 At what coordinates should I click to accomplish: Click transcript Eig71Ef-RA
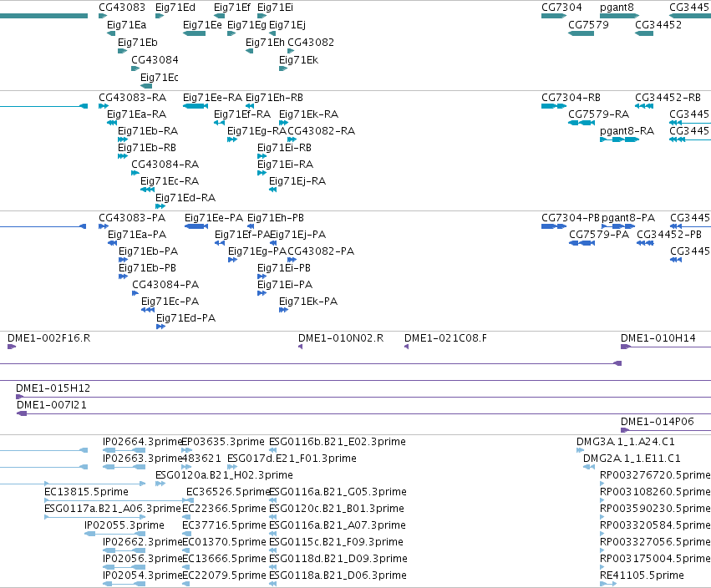(x=242, y=114)
